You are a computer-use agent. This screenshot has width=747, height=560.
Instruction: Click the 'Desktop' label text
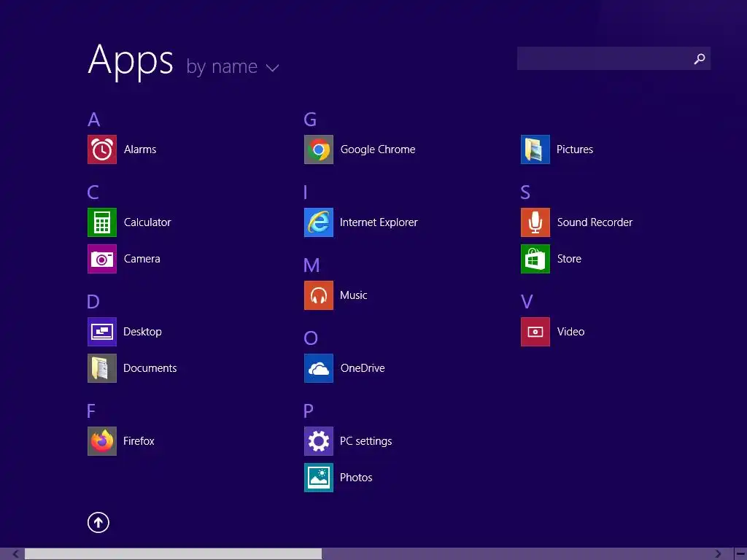[142, 332]
